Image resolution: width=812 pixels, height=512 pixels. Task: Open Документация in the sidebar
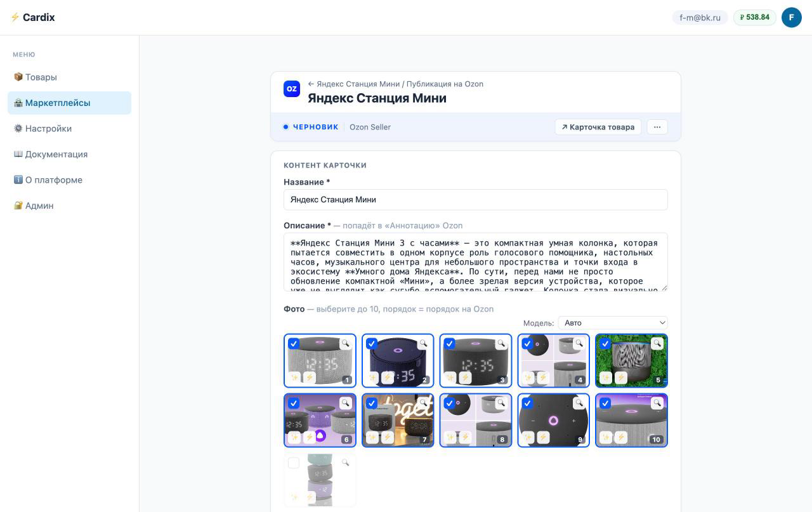(70, 154)
